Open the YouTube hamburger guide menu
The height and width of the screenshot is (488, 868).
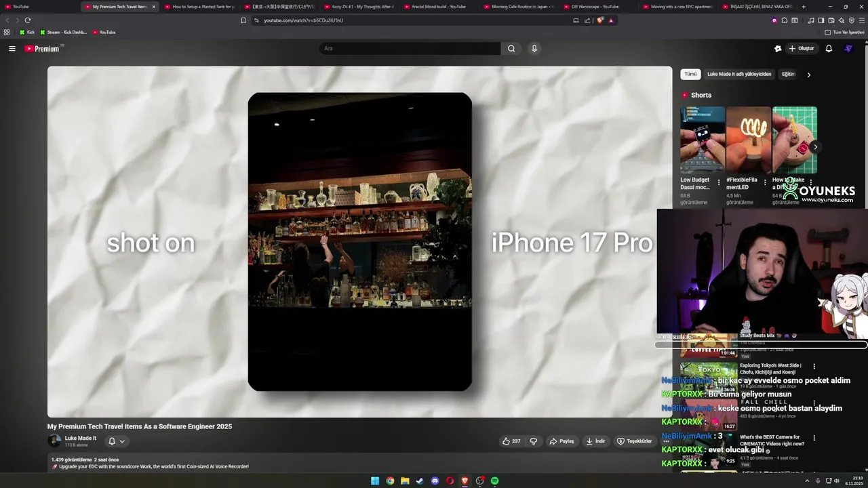[12, 49]
